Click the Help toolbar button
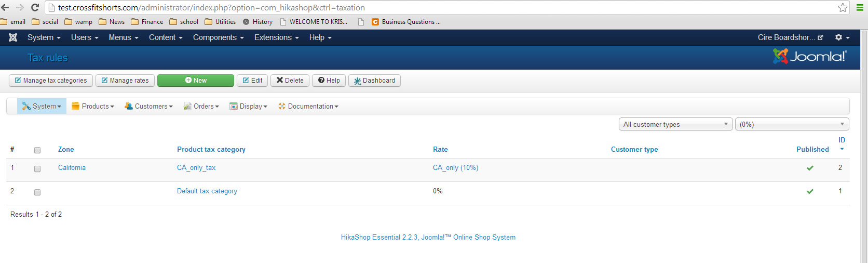The height and width of the screenshot is (263, 868). point(329,81)
